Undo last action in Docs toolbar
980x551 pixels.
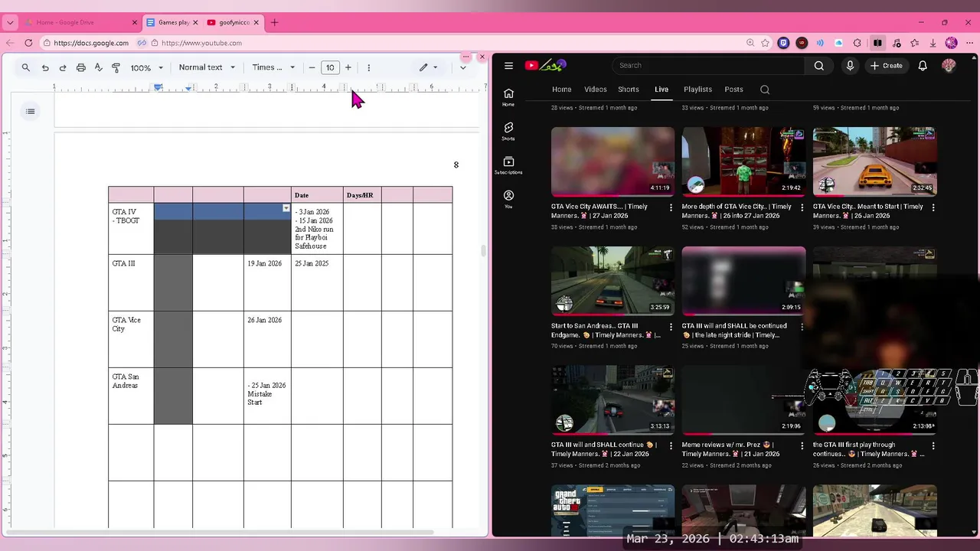(45, 67)
